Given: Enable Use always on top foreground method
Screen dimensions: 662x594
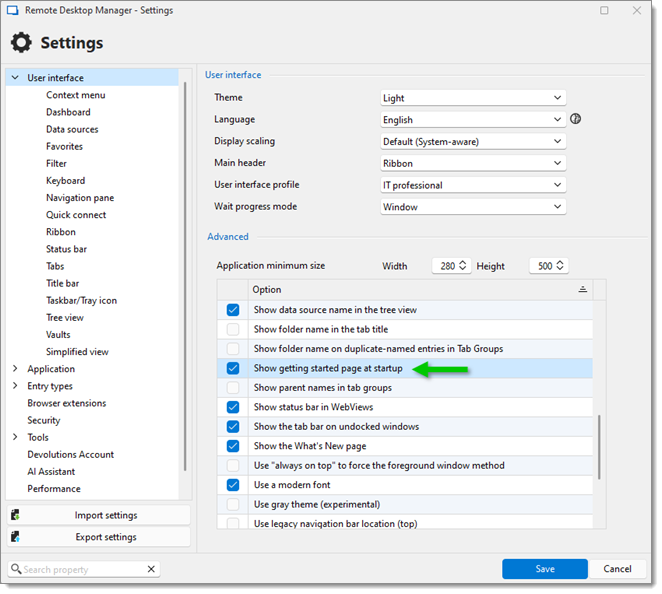Looking at the screenshot, I should (233, 465).
